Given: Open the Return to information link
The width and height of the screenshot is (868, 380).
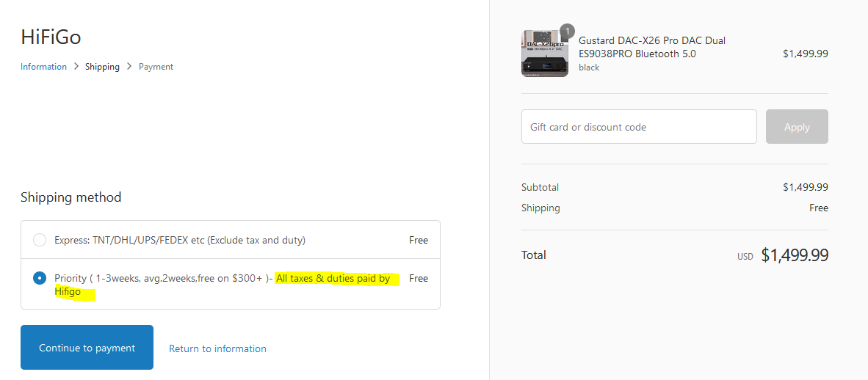Looking at the screenshot, I should [x=217, y=348].
